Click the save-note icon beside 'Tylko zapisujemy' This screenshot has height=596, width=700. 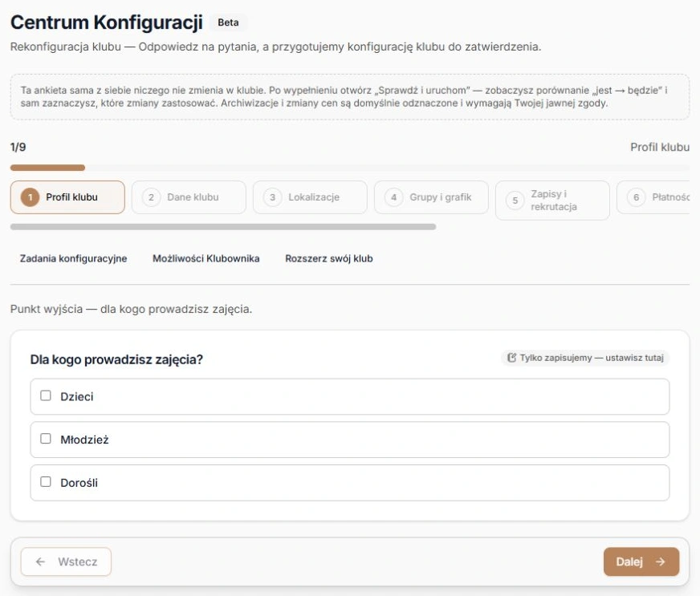click(x=511, y=358)
